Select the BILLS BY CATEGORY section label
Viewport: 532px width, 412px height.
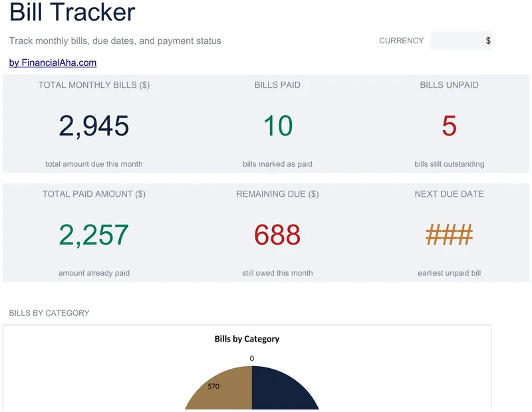pos(49,313)
